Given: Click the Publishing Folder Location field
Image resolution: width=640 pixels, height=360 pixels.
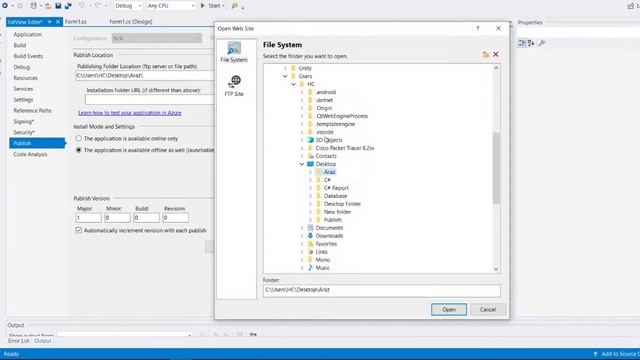Looking at the screenshot, I should point(145,76).
